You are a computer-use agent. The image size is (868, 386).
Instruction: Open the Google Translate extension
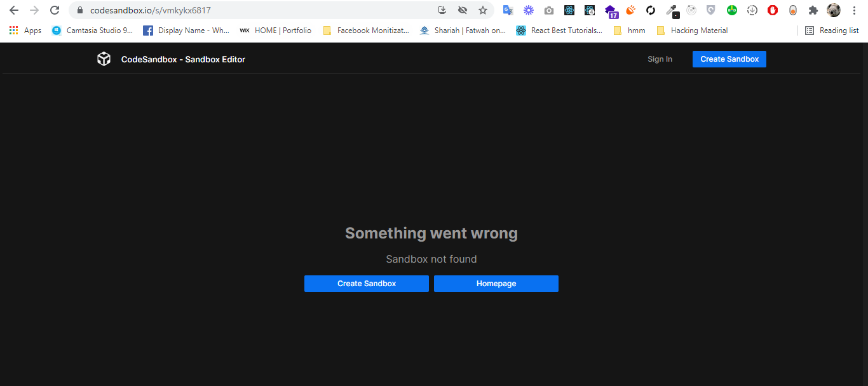coord(508,10)
